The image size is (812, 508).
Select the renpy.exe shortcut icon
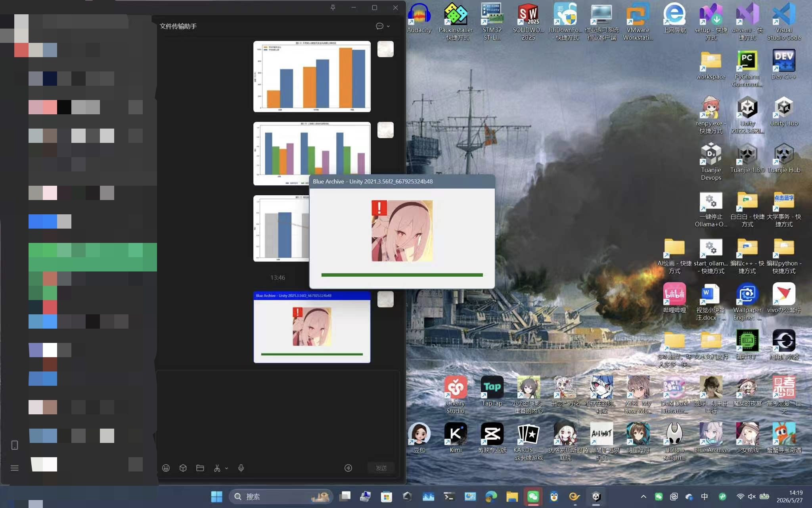[x=711, y=115]
